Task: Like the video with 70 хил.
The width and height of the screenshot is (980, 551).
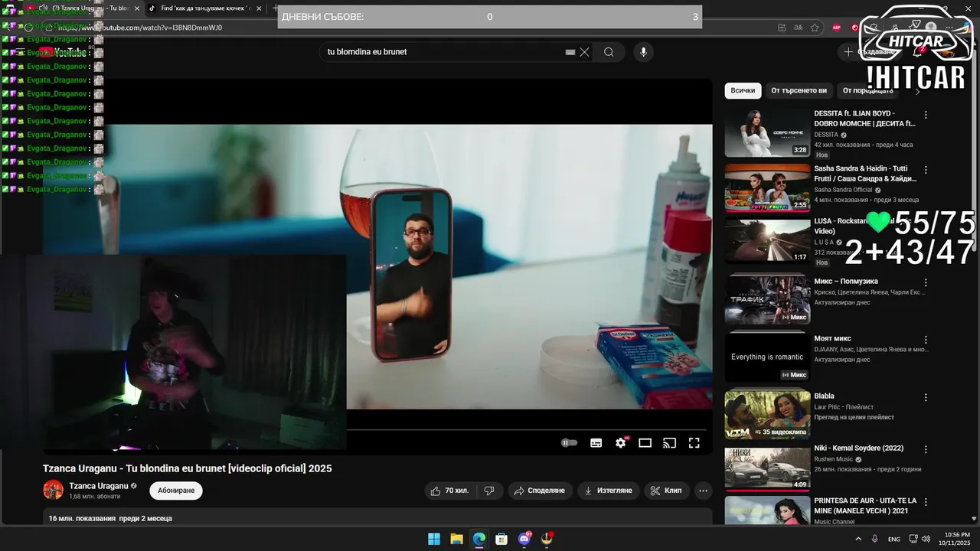Action: (x=450, y=491)
